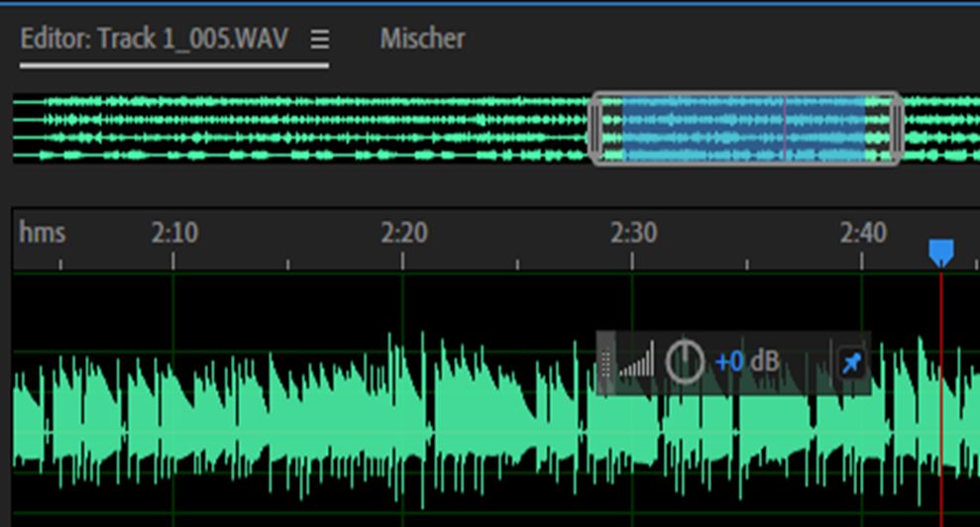
Task: Click the right handle of the overview zoom navigator
Action: click(896, 128)
